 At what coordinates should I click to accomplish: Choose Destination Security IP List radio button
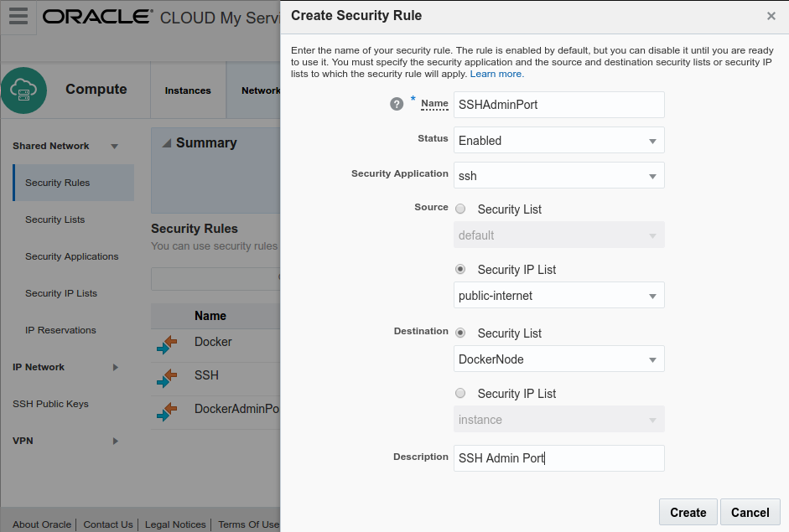[460, 393]
